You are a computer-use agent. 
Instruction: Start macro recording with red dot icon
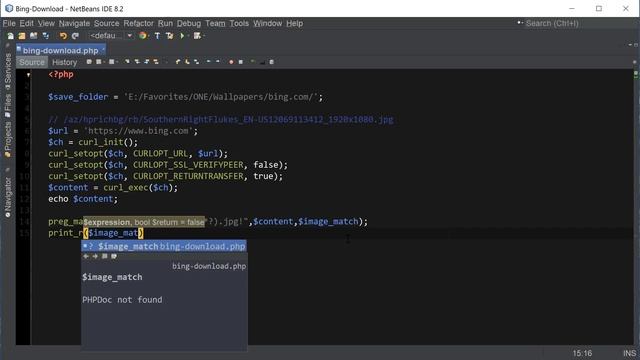pos(231,62)
